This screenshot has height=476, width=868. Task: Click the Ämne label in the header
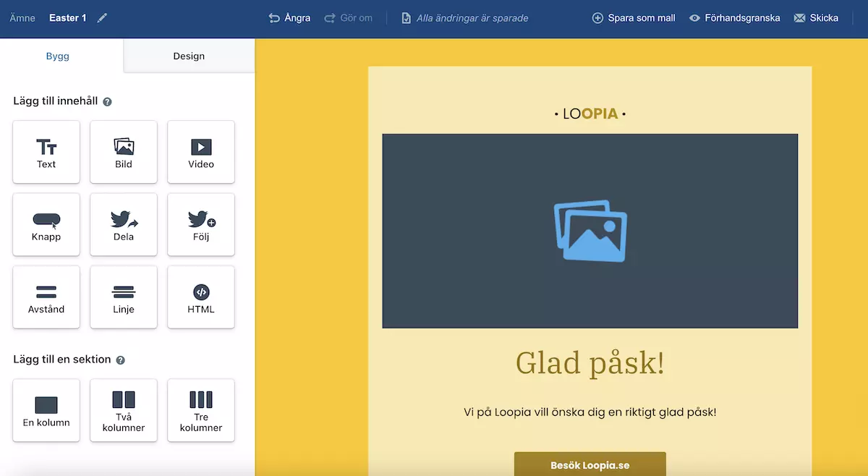point(22,18)
